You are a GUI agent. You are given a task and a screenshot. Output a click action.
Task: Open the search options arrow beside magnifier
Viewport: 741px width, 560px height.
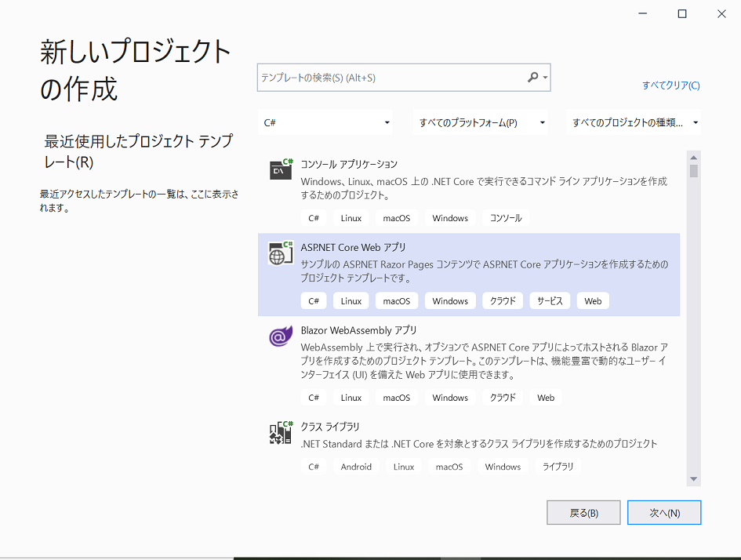pos(545,78)
